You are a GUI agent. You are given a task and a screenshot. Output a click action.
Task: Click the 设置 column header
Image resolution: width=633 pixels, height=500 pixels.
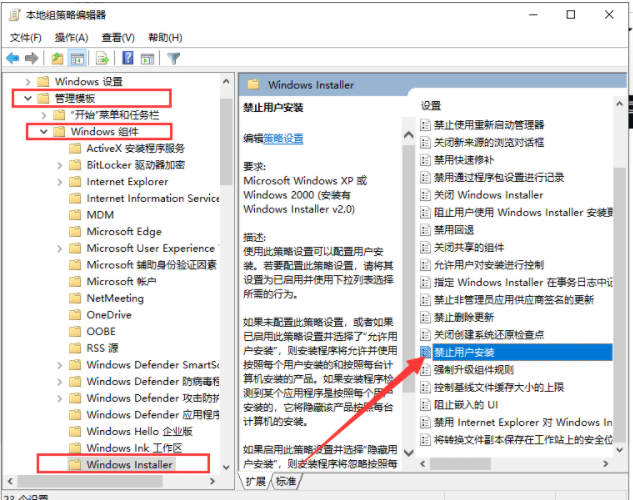pyautogui.click(x=431, y=106)
